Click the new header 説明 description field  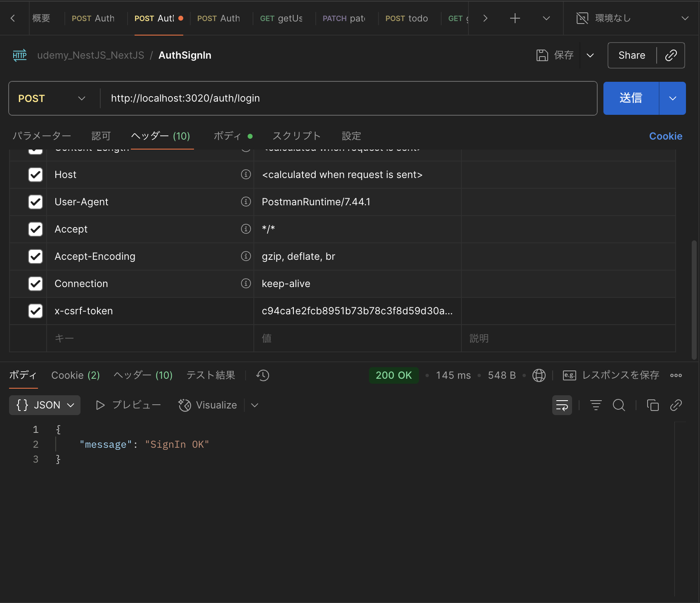click(568, 338)
